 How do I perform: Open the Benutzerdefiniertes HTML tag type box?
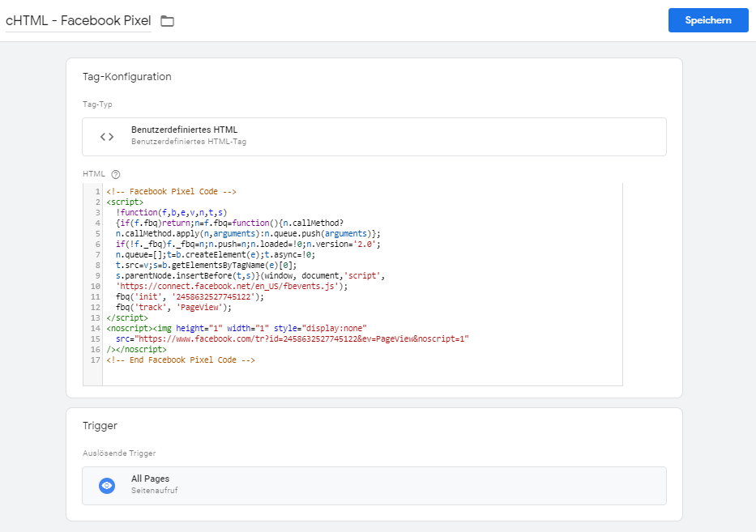[374, 137]
